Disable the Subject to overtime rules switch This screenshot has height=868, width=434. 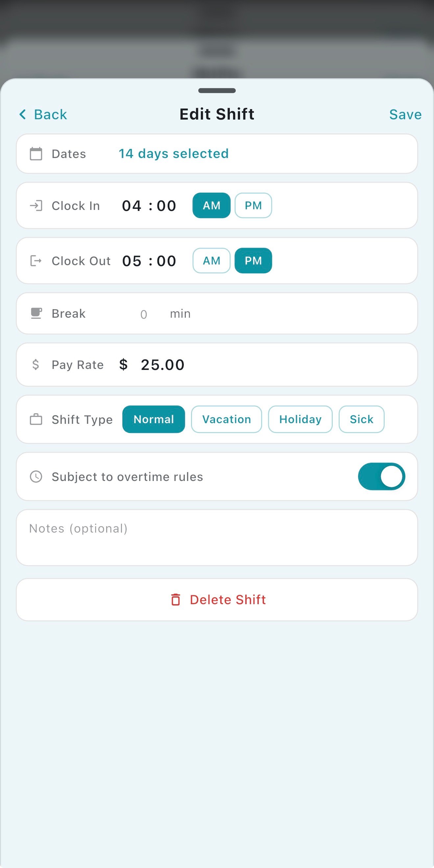pyautogui.click(x=381, y=476)
